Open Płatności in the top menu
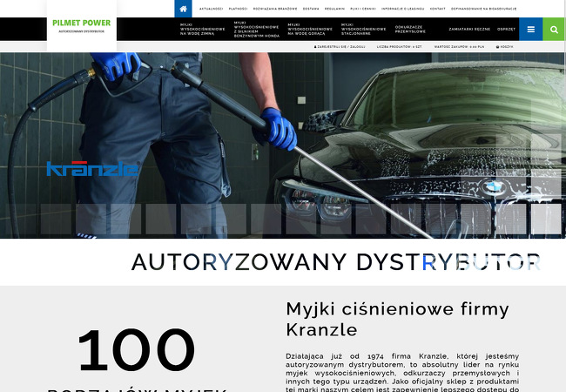This screenshot has height=392, width=566. click(238, 9)
